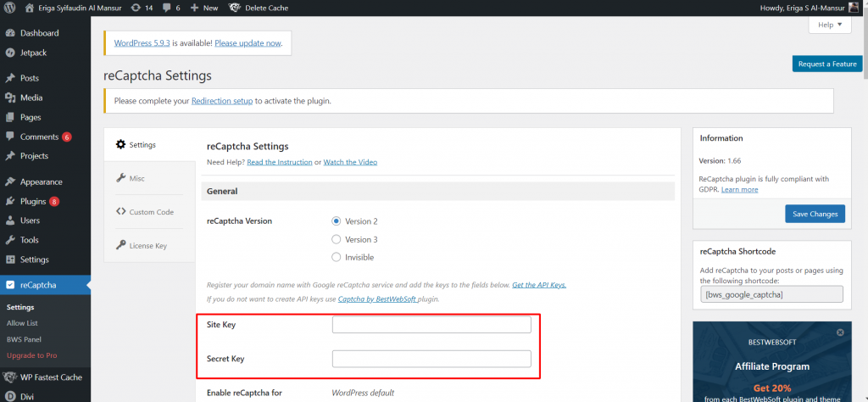Open the Custom Code tab
This screenshot has width=868, height=402.
[149, 212]
